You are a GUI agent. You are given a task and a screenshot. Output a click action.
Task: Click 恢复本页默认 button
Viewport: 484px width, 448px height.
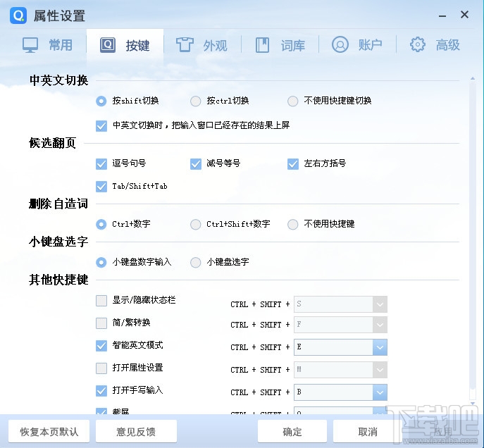(49, 431)
